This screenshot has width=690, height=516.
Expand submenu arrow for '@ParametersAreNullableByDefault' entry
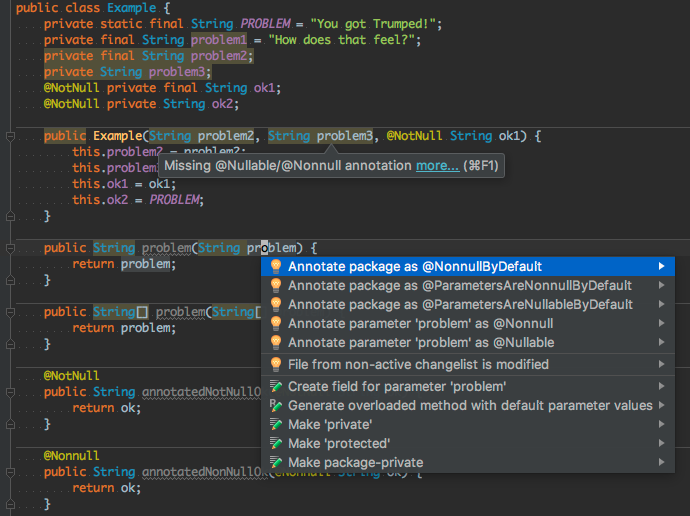661,304
